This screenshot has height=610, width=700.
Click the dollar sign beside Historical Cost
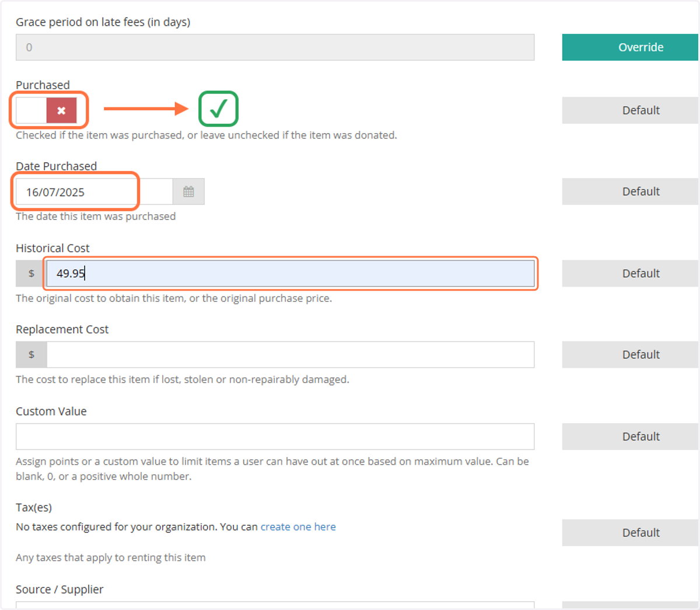(x=32, y=273)
